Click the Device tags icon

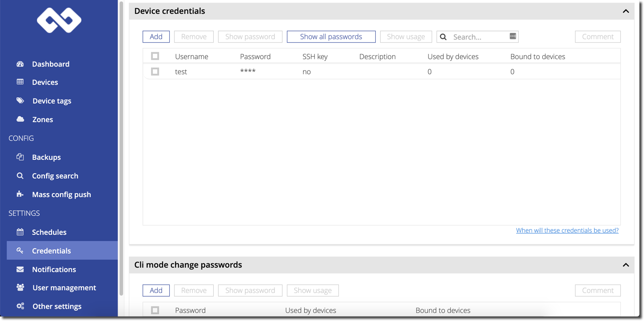[20, 101]
